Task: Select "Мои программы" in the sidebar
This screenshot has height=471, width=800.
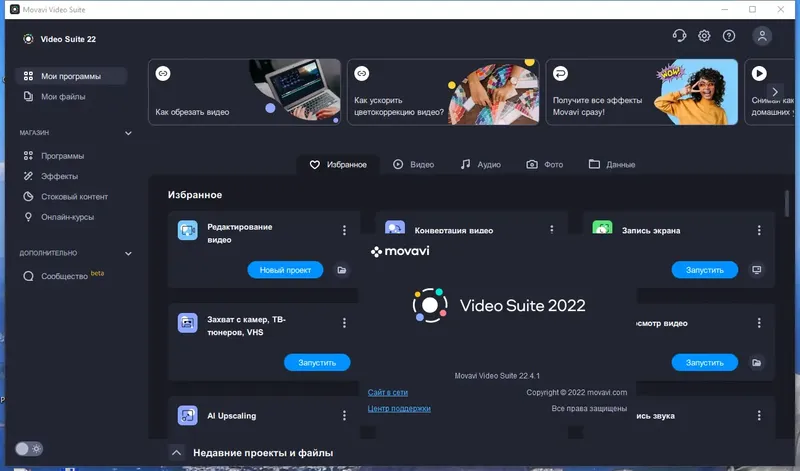Action: (x=70, y=76)
